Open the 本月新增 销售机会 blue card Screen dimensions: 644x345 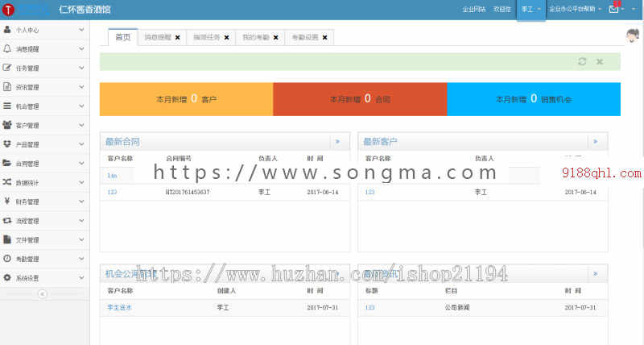[x=534, y=99]
